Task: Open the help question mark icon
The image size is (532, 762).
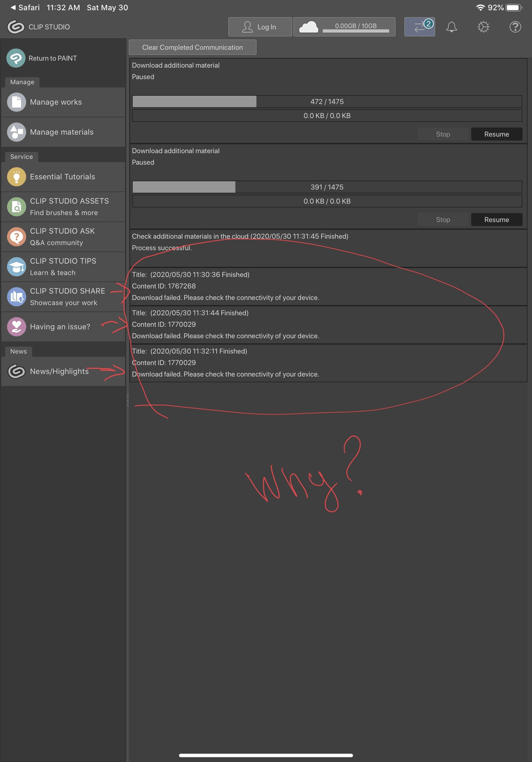Action: (x=515, y=27)
